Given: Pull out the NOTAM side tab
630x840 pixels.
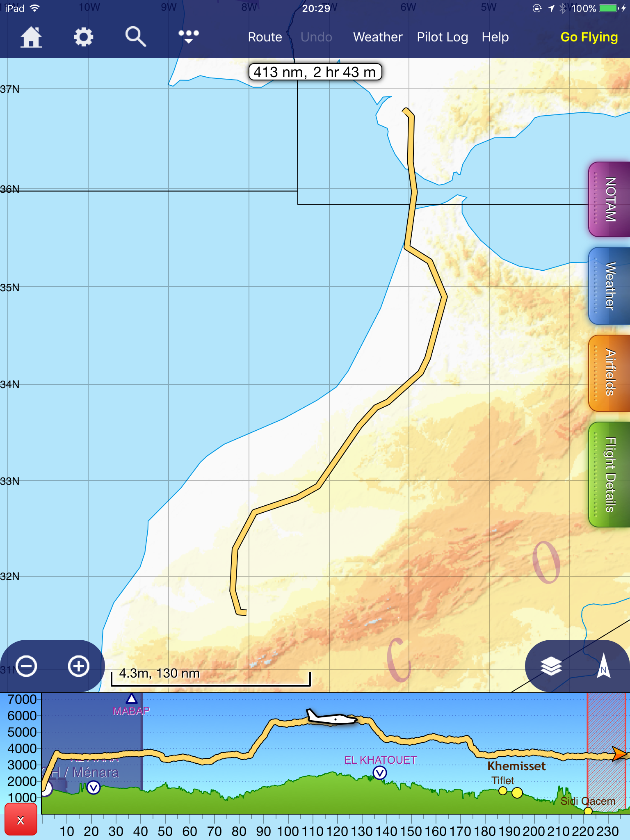Looking at the screenshot, I should (609, 199).
